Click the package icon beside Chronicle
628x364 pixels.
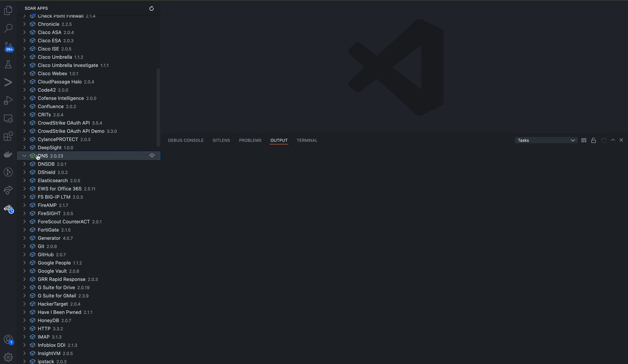32,24
